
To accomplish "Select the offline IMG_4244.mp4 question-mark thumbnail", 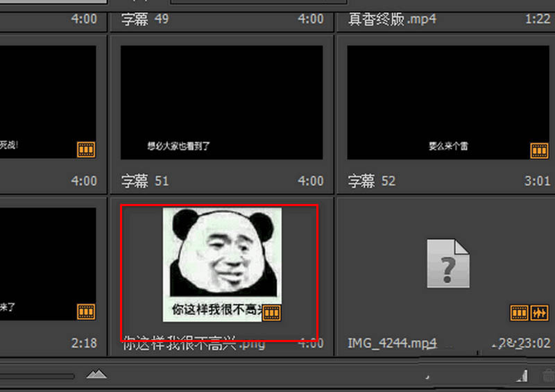I will 448,263.
